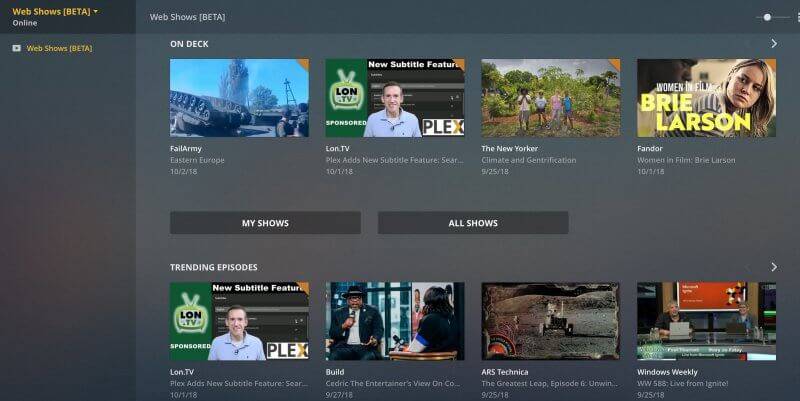The image size is (800, 401).
Task: Click the unwatched corner flag on New Yorker thumbnail
Action: coord(615,63)
